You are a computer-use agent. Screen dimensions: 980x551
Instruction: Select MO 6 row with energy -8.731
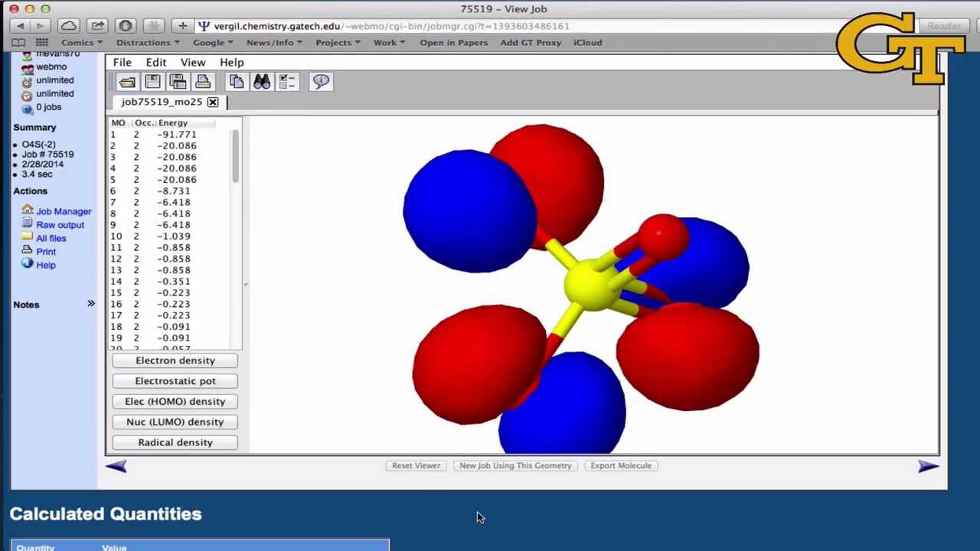tap(170, 191)
